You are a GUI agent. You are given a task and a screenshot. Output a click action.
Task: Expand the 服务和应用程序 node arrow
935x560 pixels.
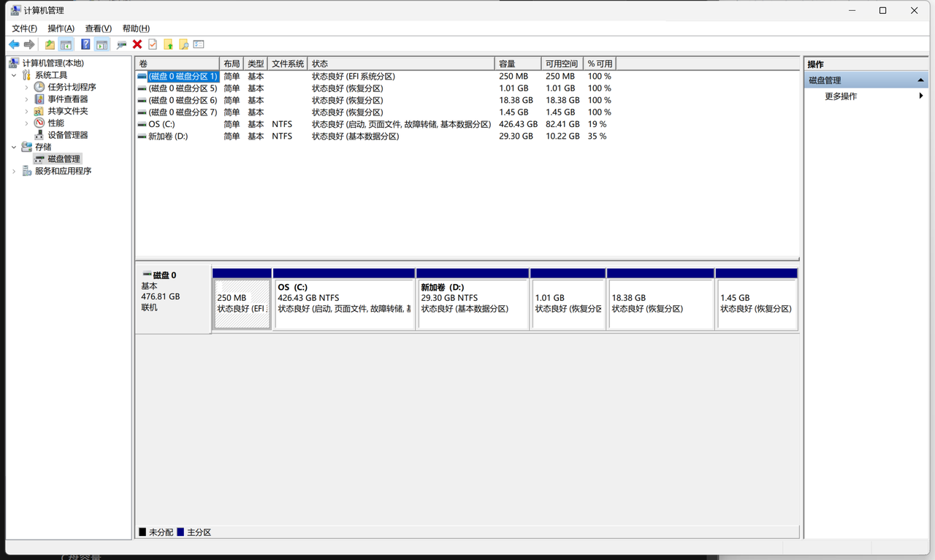point(14,171)
